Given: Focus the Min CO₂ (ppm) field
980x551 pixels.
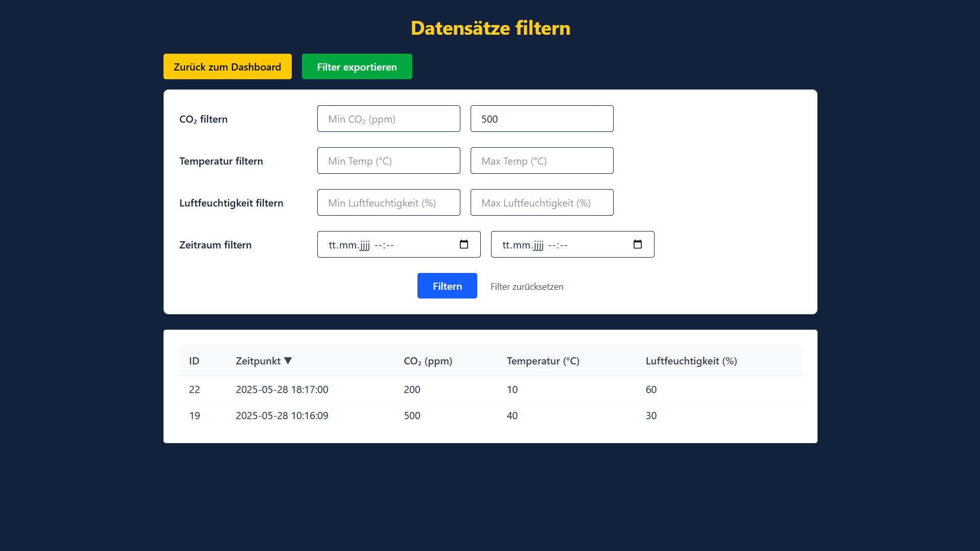Looking at the screenshot, I should [x=388, y=119].
